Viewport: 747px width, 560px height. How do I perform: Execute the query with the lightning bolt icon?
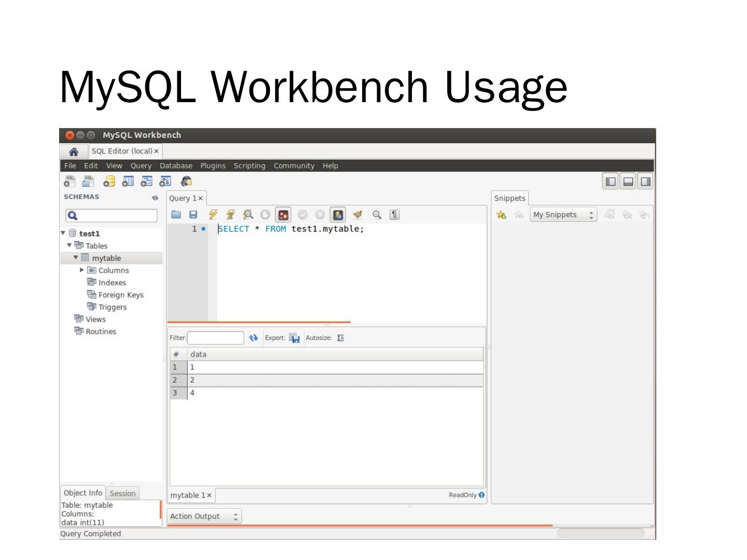pyautogui.click(x=213, y=215)
